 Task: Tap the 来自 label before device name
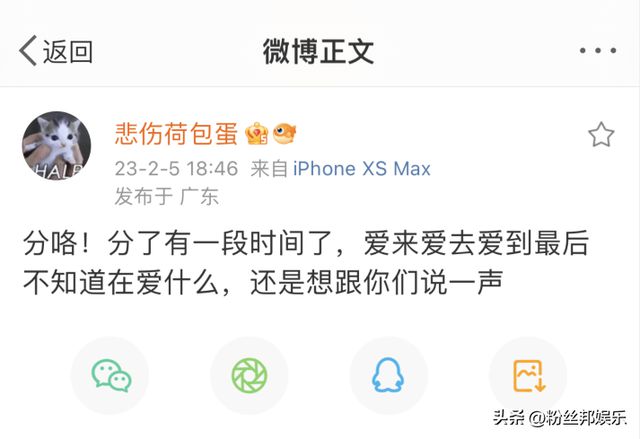tap(269, 169)
